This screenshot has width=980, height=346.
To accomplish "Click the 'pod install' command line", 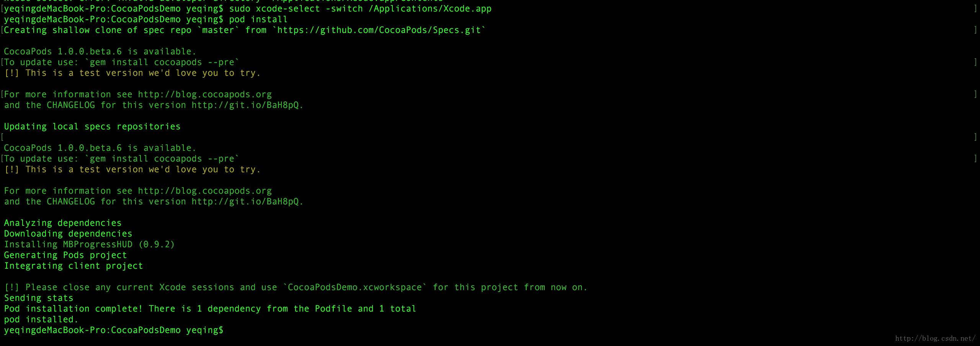I will click(146, 20).
